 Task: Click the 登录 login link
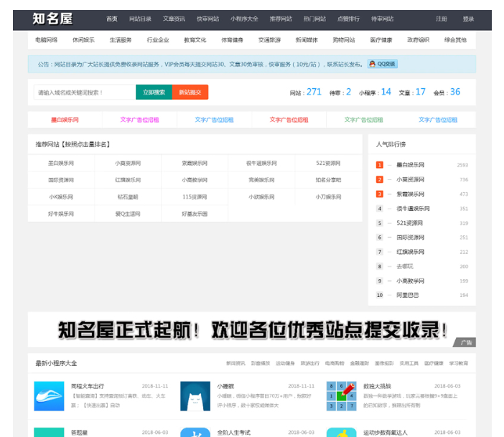click(468, 19)
